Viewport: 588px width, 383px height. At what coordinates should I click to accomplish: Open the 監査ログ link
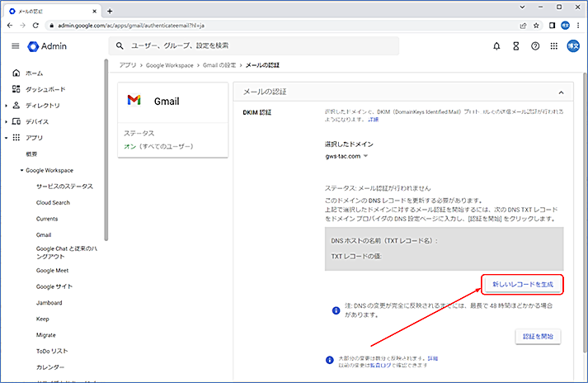380,365
